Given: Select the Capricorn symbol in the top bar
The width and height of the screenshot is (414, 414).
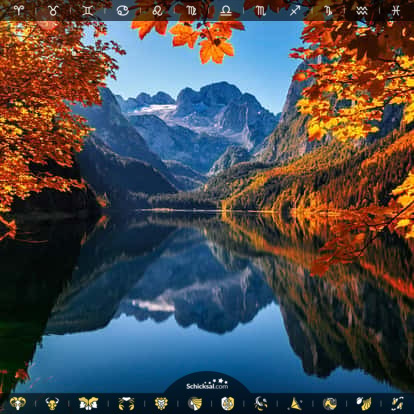Looking at the screenshot, I should click(x=328, y=10).
